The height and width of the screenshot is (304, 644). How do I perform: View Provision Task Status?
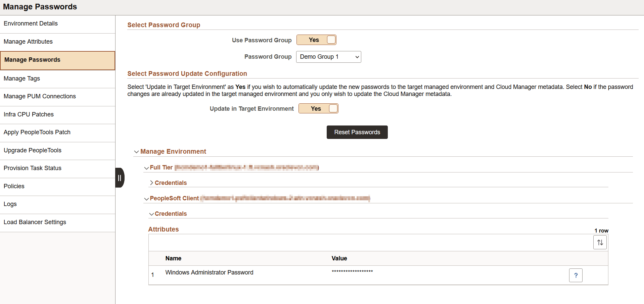[x=32, y=168]
